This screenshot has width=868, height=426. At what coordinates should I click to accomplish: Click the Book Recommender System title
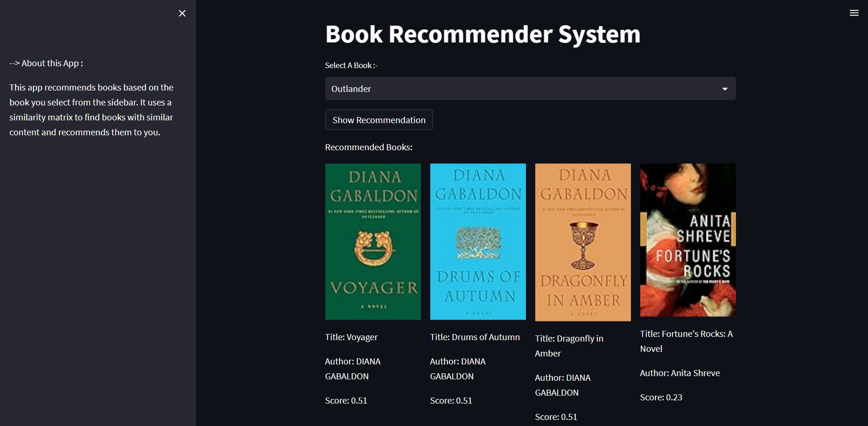pyautogui.click(x=483, y=34)
